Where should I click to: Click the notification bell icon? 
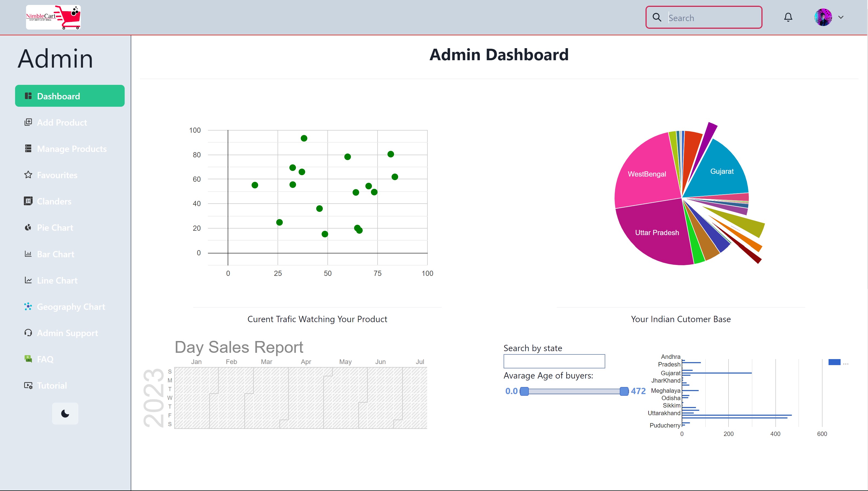click(788, 17)
